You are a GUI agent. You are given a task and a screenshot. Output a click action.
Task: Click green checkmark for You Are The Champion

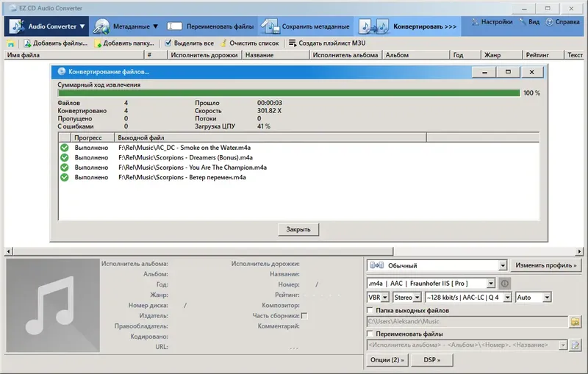[65, 168]
